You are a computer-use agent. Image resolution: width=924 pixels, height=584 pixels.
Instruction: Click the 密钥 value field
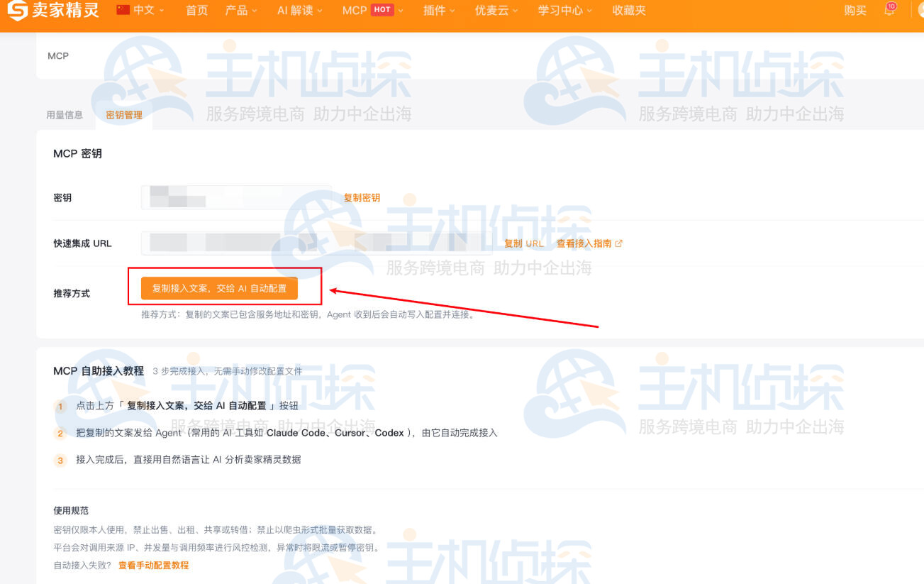[236, 197]
